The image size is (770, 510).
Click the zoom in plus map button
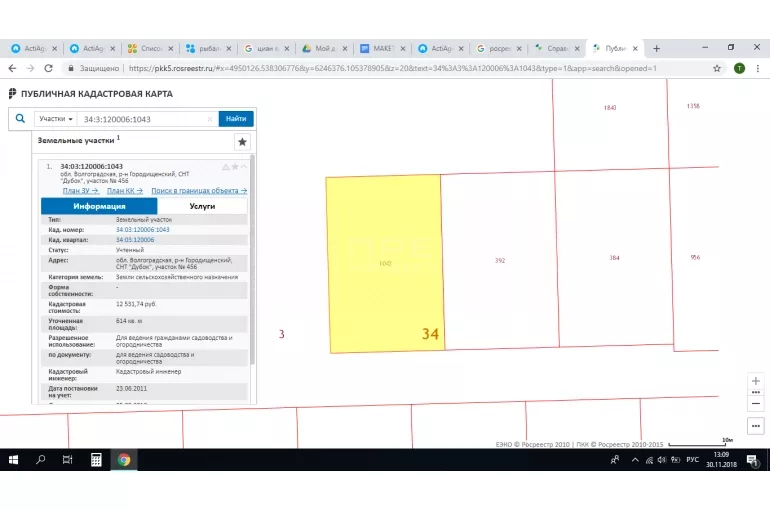click(755, 381)
